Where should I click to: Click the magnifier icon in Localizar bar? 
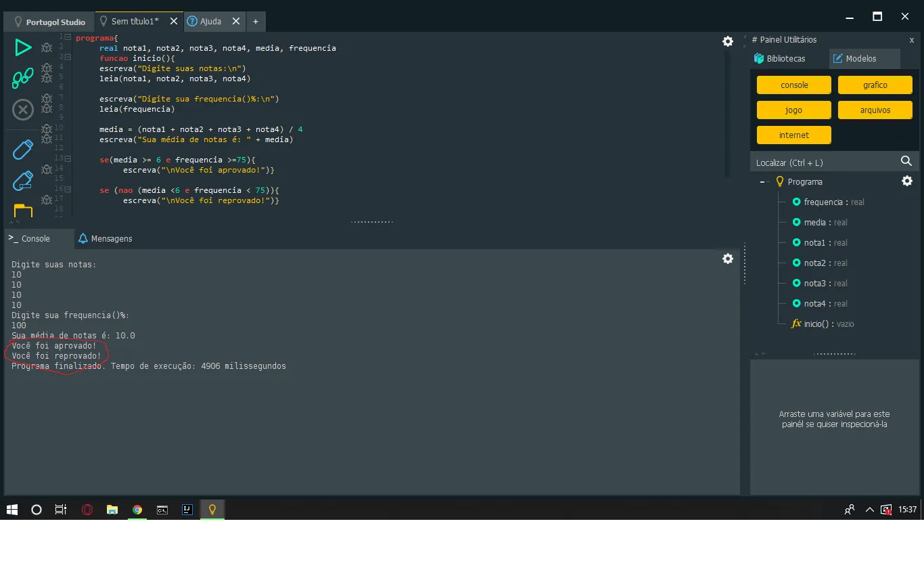(x=906, y=161)
